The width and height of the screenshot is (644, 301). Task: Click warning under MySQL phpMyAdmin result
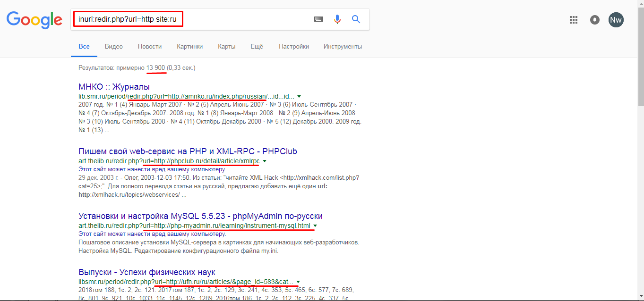pos(152,234)
